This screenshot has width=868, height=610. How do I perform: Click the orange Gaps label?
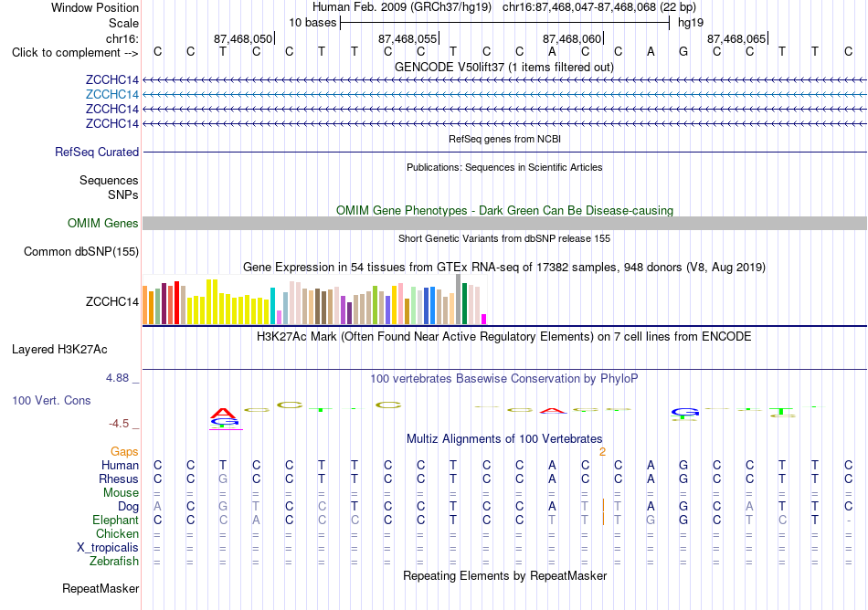tap(124, 452)
